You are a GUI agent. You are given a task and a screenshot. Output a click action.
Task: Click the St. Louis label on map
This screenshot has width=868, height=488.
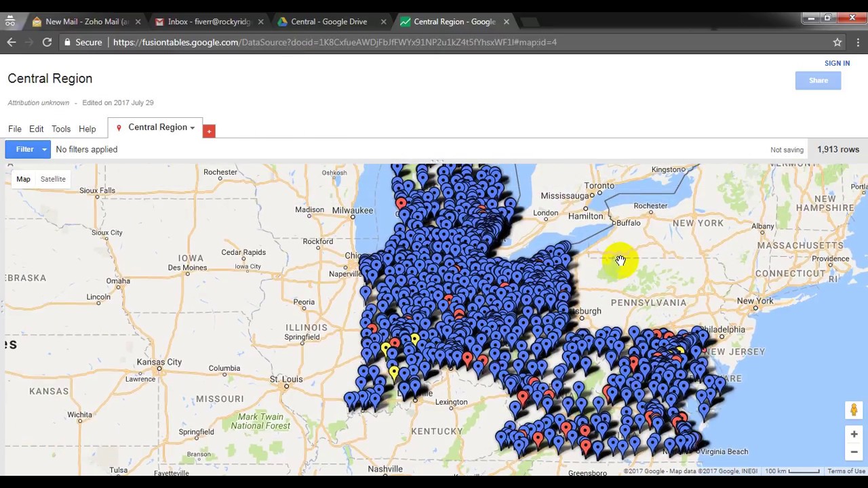pos(286,380)
